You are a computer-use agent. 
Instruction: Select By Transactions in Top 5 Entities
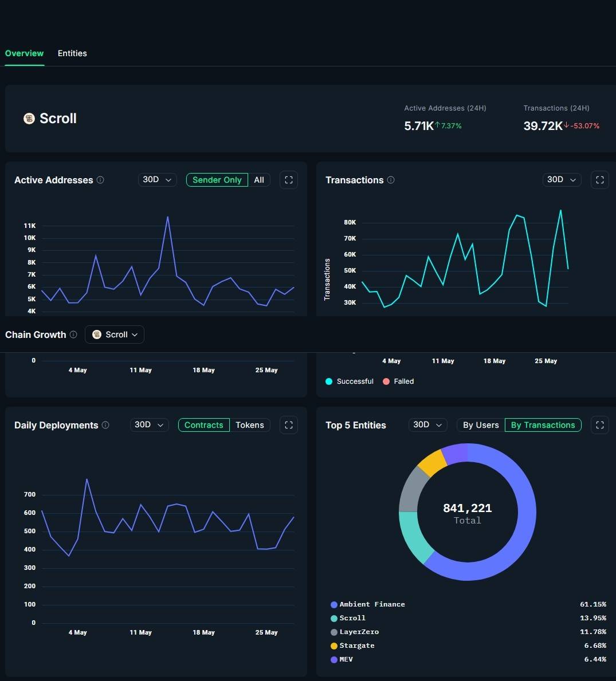click(543, 425)
